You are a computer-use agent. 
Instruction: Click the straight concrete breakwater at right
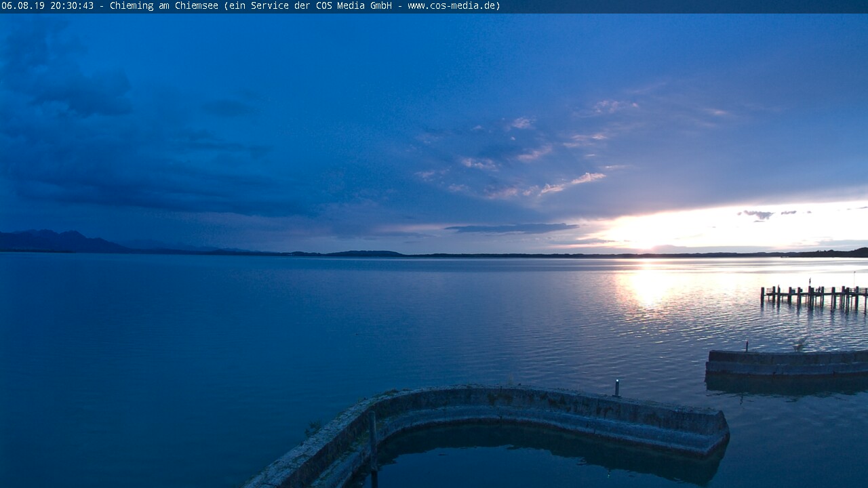[x=787, y=363]
